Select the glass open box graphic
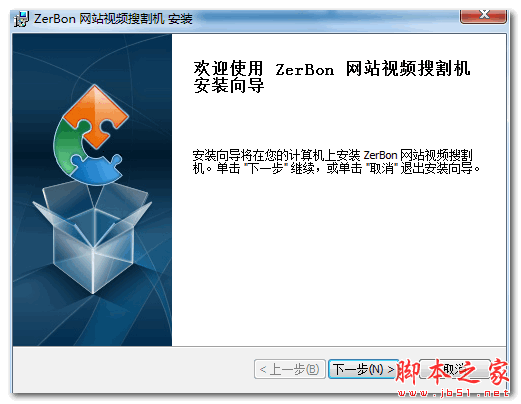The width and height of the screenshot is (521, 404). [92, 237]
